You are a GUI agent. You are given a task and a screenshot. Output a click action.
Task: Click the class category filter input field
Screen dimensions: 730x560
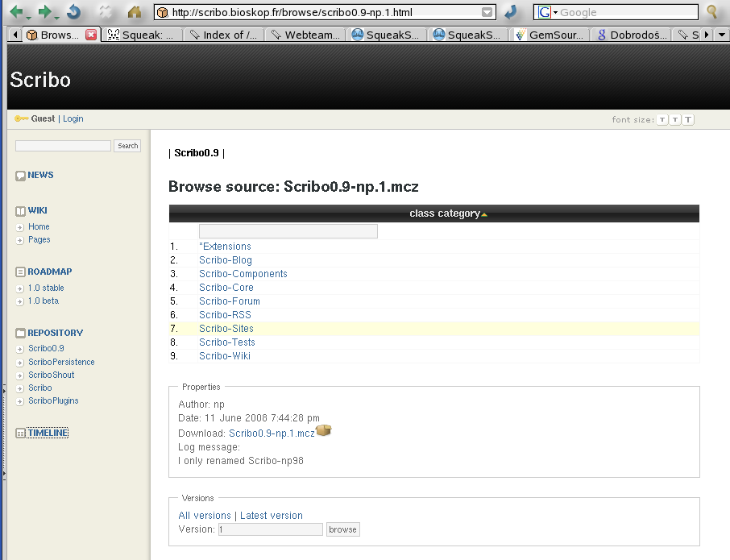click(288, 231)
